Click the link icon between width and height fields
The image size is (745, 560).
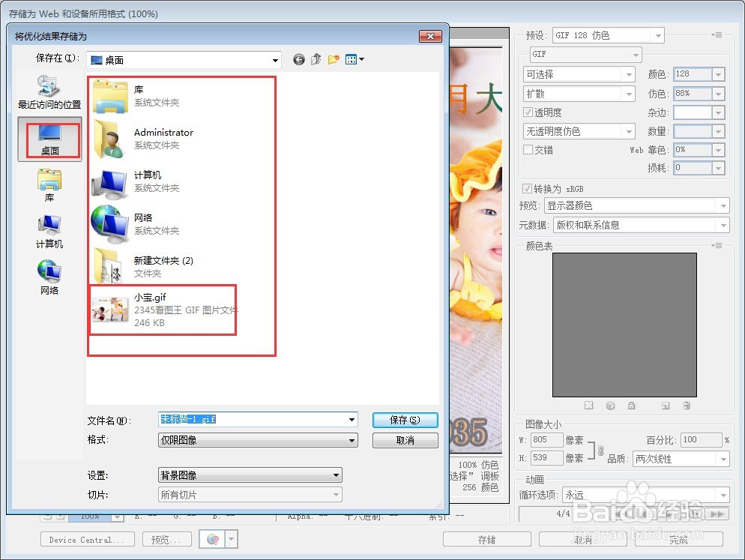click(600, 449)
